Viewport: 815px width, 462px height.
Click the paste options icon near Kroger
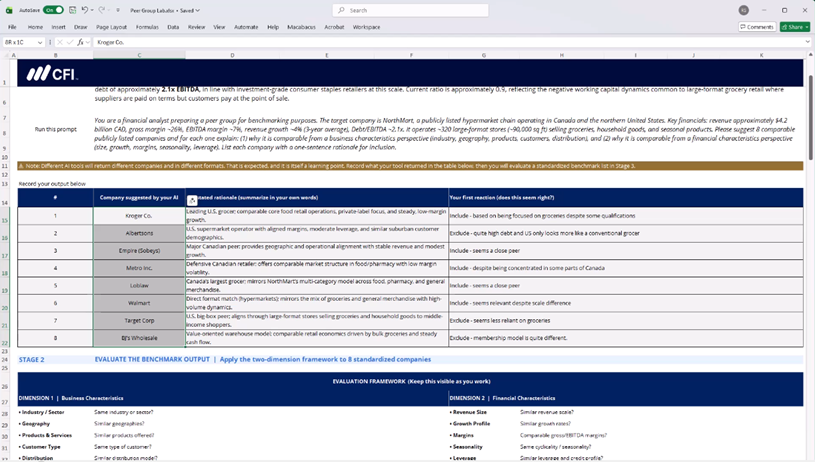192,201
